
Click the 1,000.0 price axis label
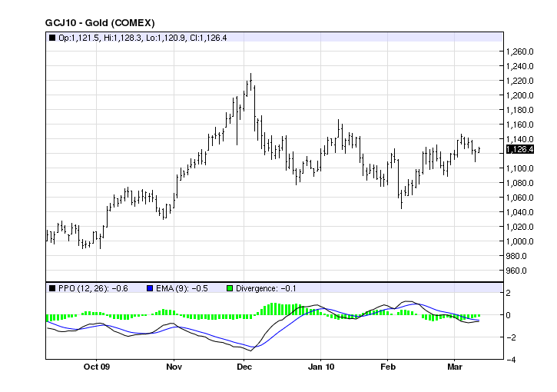point(519,241)
